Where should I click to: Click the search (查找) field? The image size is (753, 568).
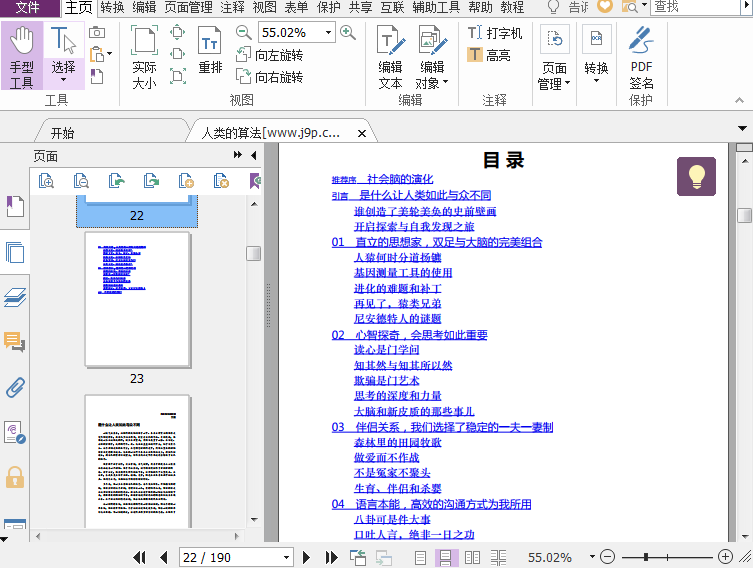point(695,7)
